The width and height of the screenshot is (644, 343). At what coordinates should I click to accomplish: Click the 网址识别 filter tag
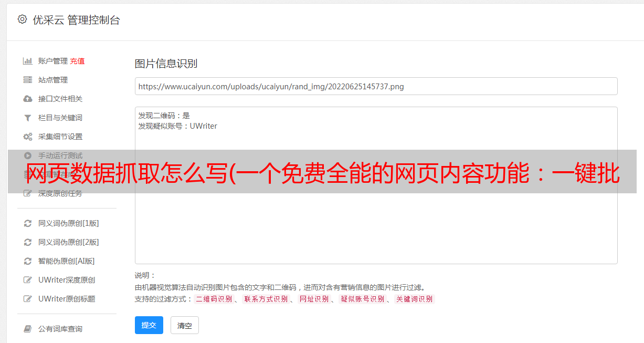[314, 299]
